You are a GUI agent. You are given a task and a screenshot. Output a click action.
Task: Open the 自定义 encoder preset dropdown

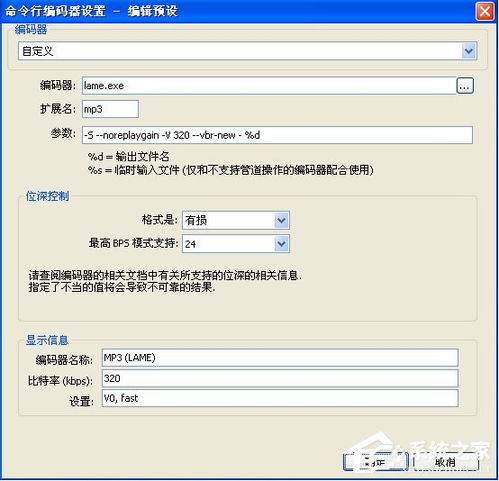coord(247,51)
